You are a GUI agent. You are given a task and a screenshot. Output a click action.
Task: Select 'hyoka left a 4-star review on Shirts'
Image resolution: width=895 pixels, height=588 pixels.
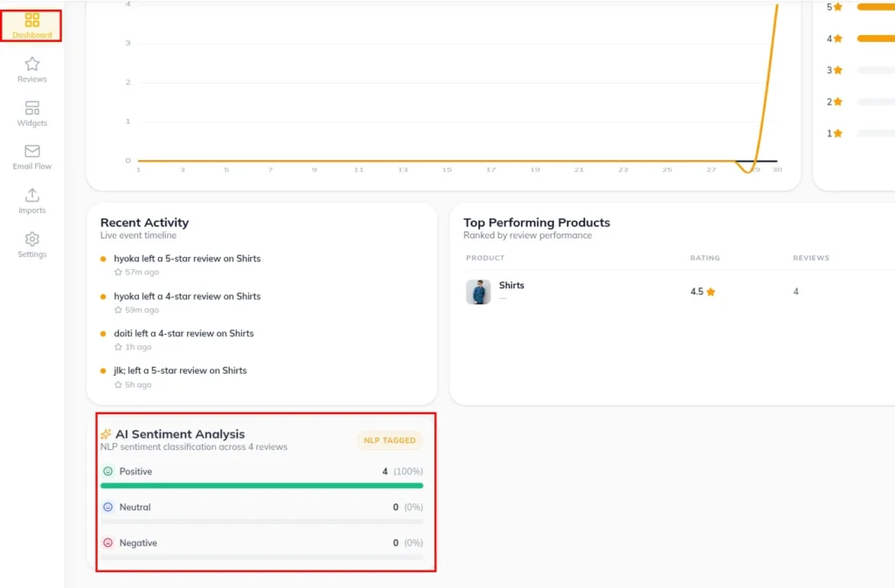(187, 296)
